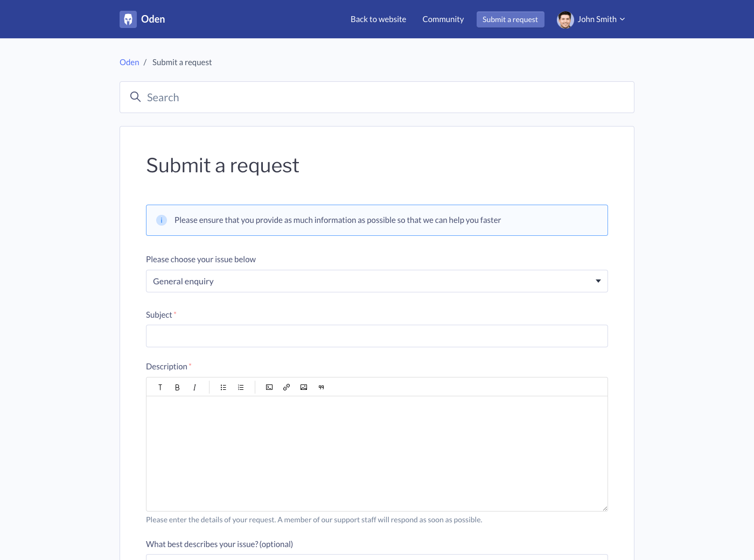The width and height of the screenshot is (754, 560).
Task: Go to Community in the top navigation
Action: [443, 19]
